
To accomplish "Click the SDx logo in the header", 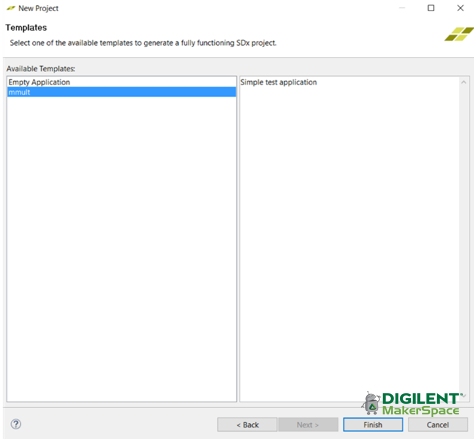I will coord(459,34).
